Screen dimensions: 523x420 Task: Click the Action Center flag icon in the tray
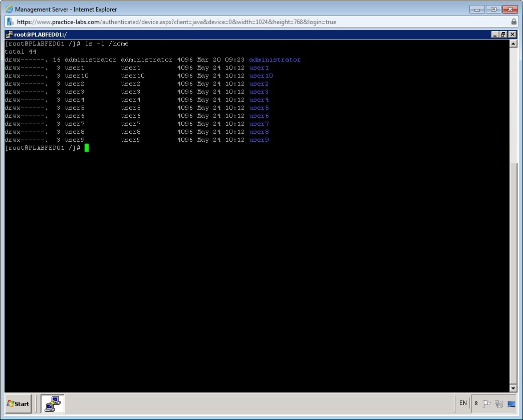click(486, 403)
